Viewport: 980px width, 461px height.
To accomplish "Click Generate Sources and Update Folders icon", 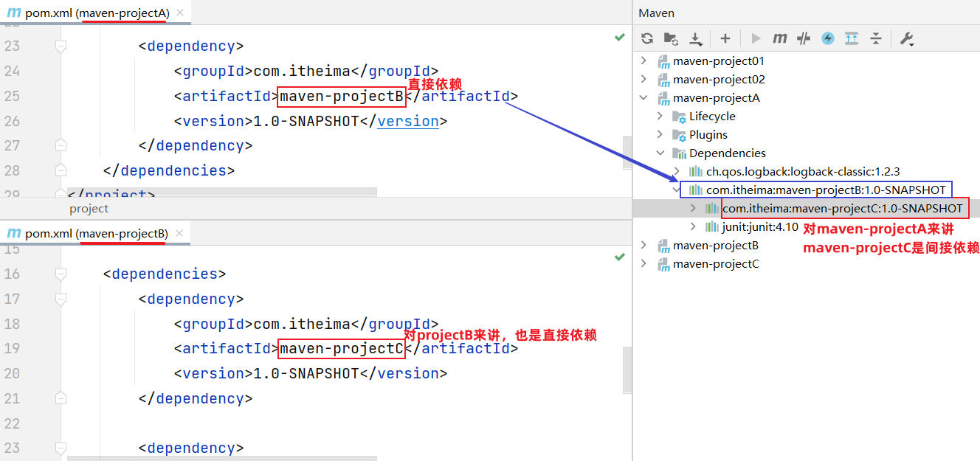I will 671,38.
